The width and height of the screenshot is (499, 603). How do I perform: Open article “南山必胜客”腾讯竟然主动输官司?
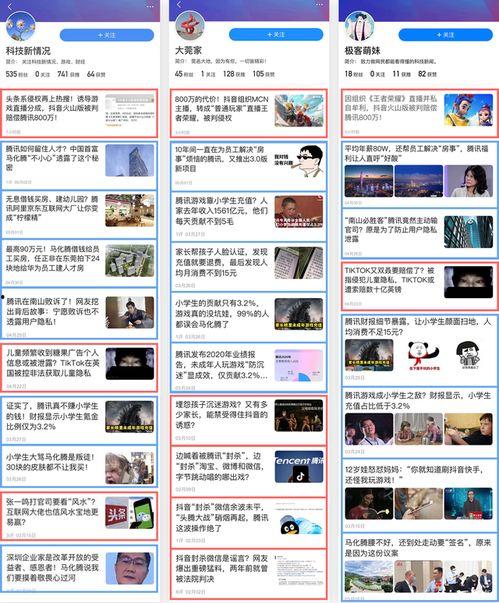click(x=420, y=233)
